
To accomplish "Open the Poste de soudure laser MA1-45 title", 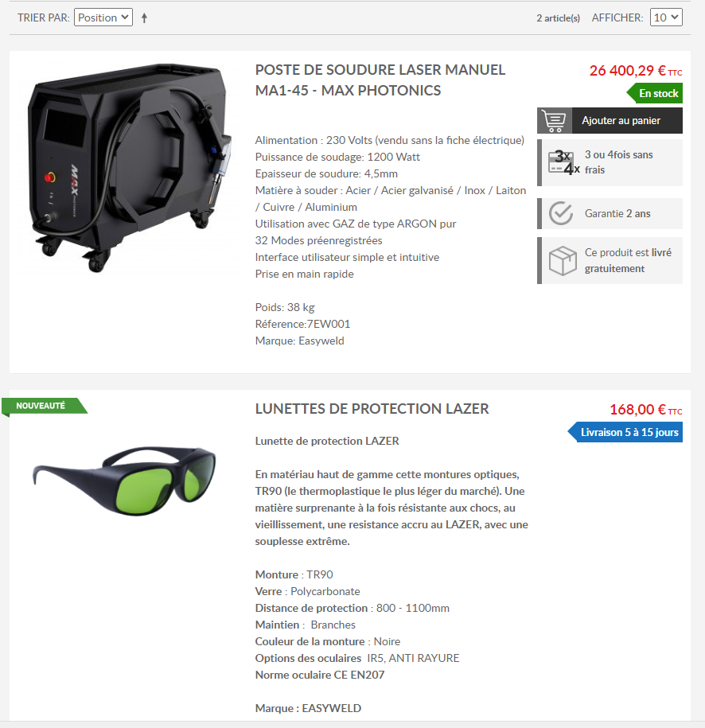I will tap(380, 80).
